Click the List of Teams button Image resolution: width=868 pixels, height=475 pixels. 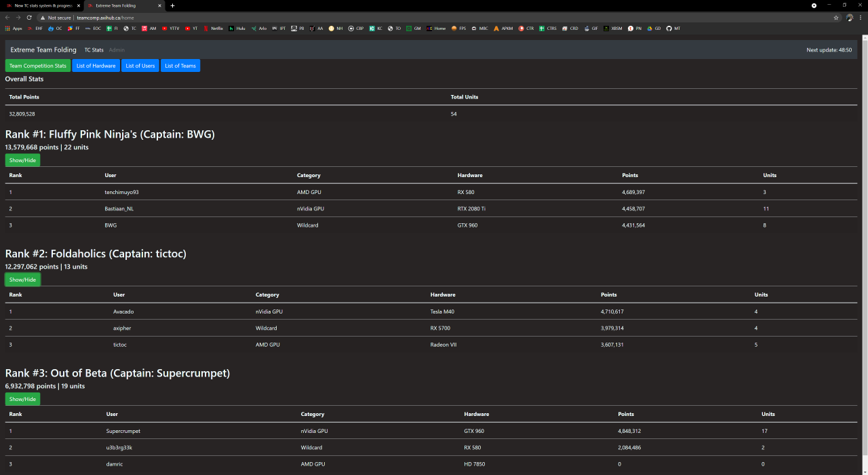(x=180, y=66)
